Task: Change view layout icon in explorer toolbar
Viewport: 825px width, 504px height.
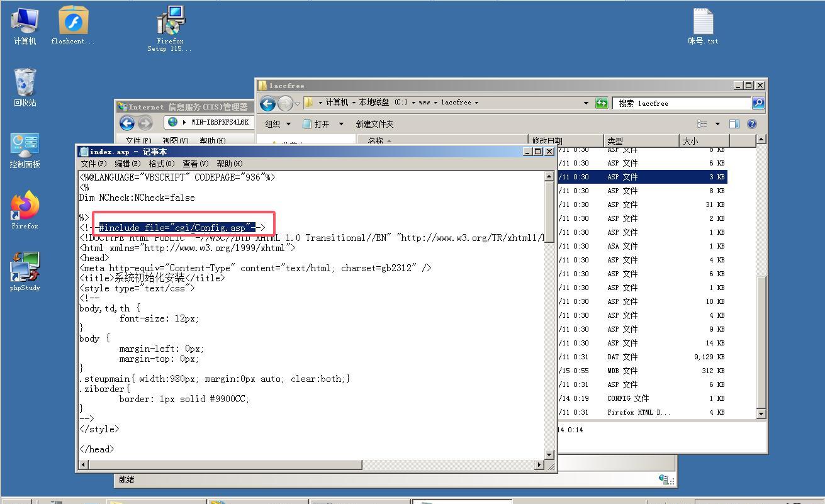Action: tap(702, 124)
